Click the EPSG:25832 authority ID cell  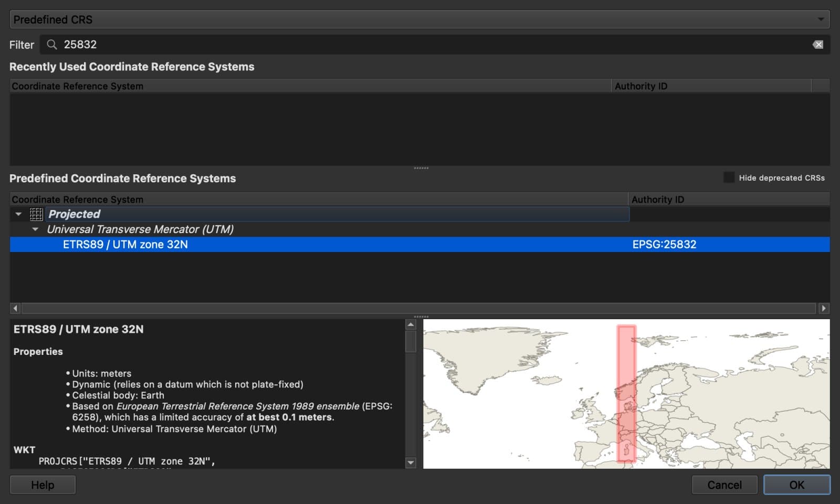point(664,245)
